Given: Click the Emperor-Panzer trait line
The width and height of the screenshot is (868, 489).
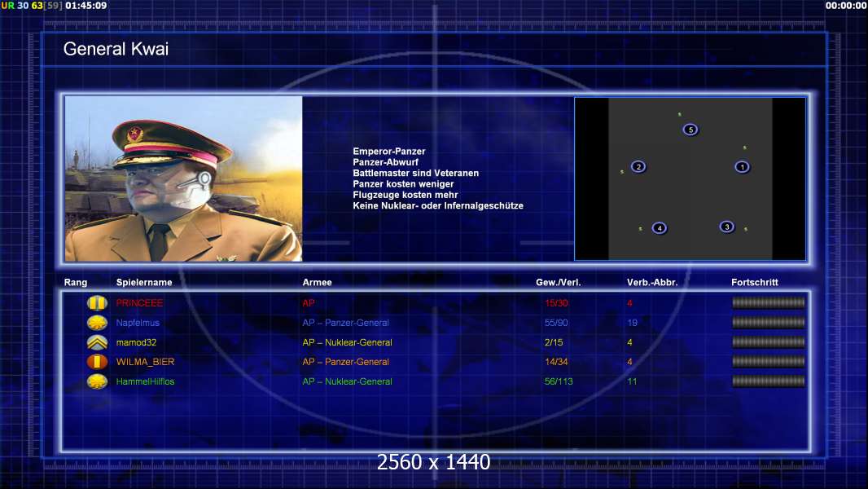Looking at the screenshot, I should [389, 152].
